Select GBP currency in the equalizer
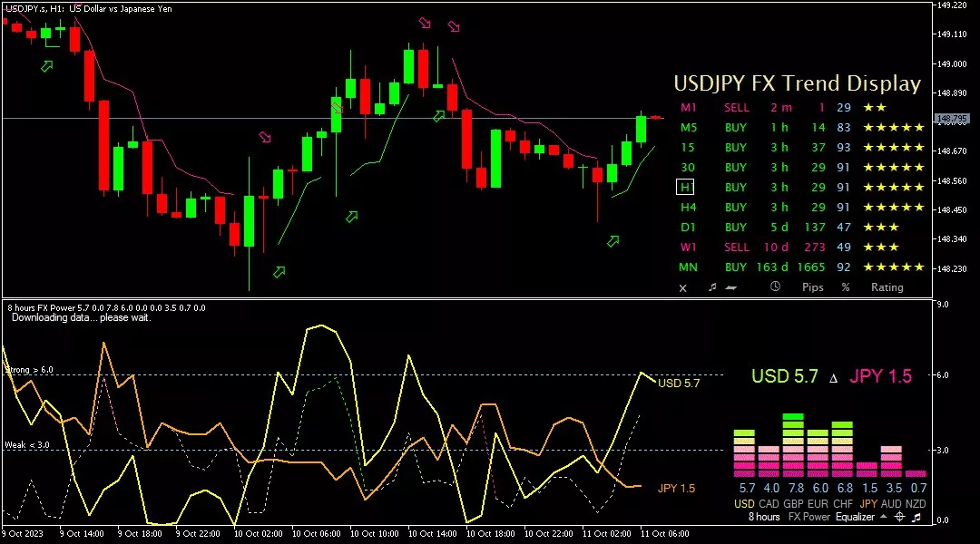Image resolution: width=980 pixels, height=544 pixels. click(x=792, y=503)
